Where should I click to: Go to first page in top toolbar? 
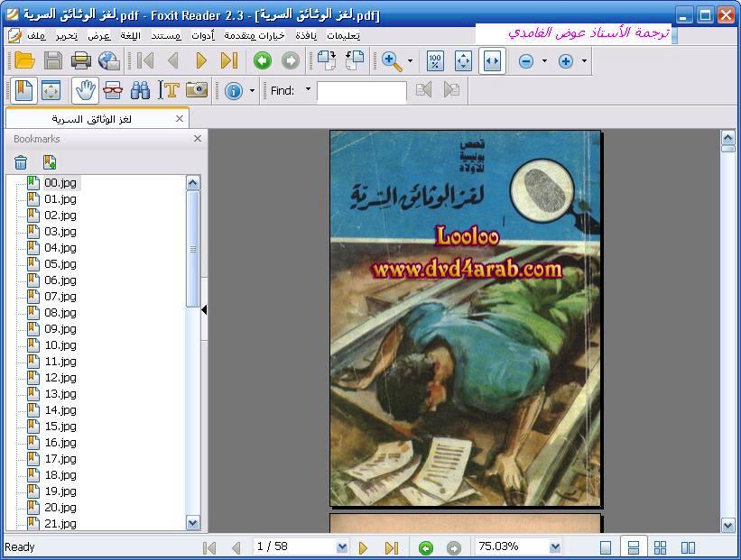145,61
